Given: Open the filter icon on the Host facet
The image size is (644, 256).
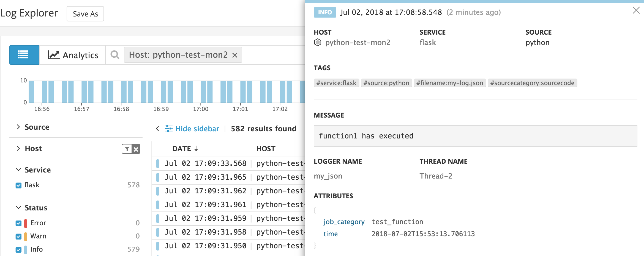Looking at the screenshot, I should click(x=126, y=149).
